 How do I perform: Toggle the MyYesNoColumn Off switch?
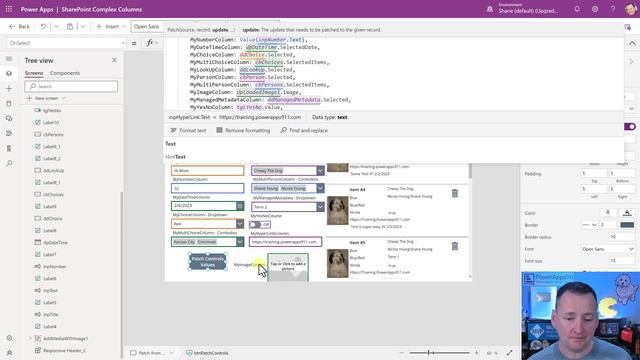260,224
